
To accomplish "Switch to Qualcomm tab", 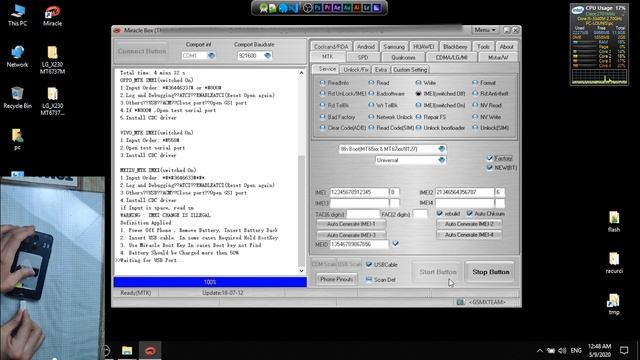I will pyautogui.click(x=403, y=58).
